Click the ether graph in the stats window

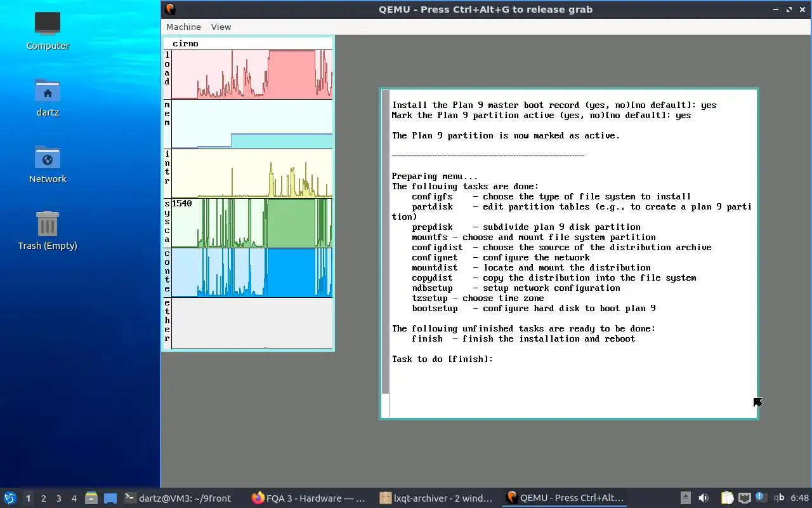[252, 323]
